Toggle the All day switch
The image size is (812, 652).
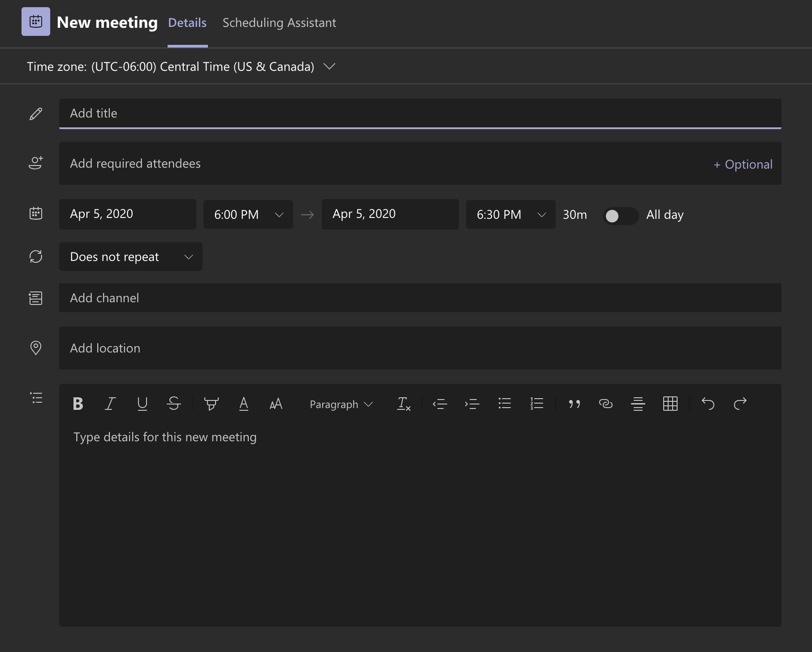(x=621, y=216)
